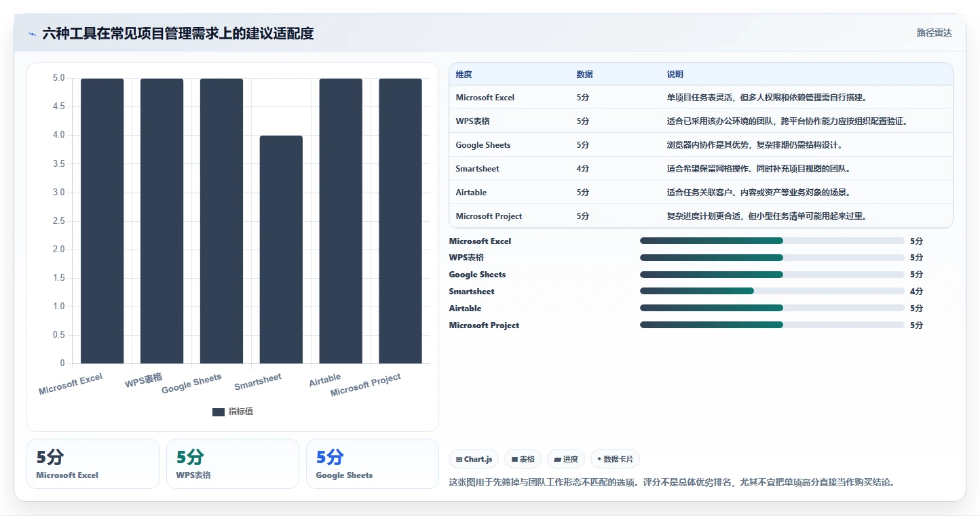Click the 2.5 tick on the y-axis
The image size is (980, 516).
(59, 221)
